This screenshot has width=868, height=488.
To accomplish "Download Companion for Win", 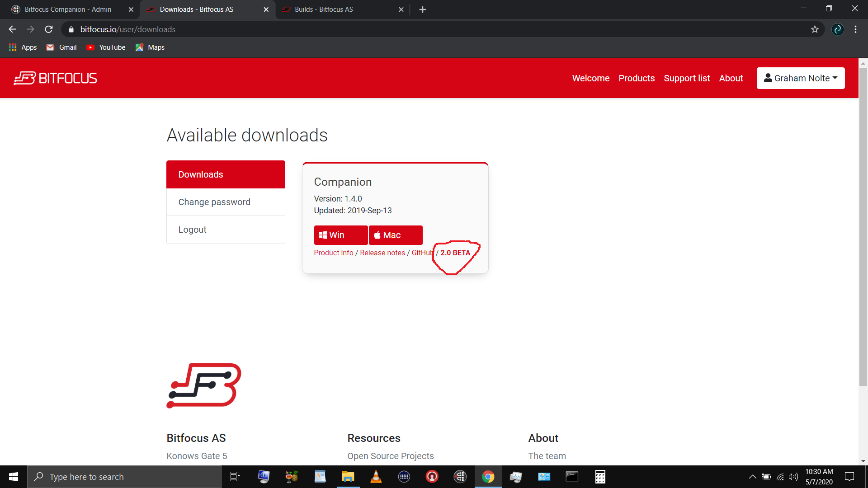I will (340, 235).
